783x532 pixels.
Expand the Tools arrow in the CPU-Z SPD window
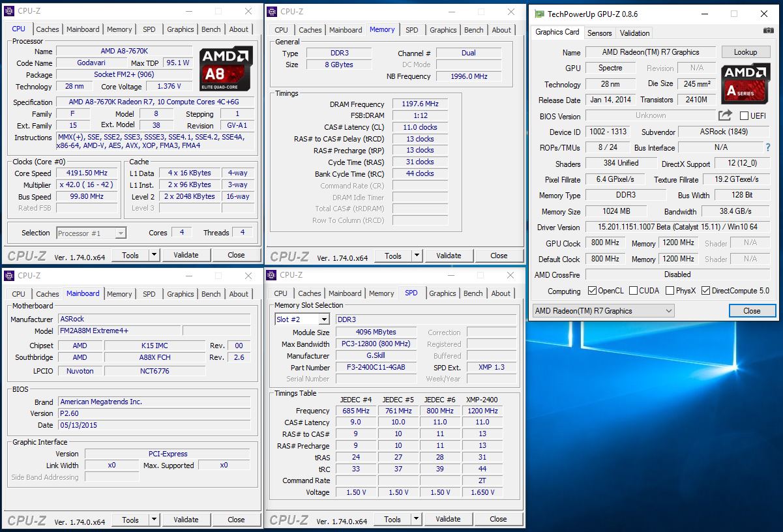pyautogui.click(x=417, y=519)
